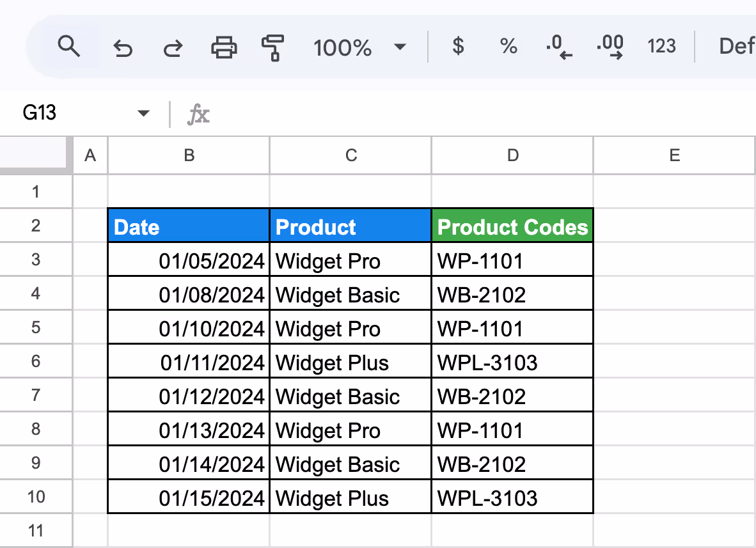This screenshot has height=548, width=756.
Task: Select row 10 header
Action: (x=36, y=497)
